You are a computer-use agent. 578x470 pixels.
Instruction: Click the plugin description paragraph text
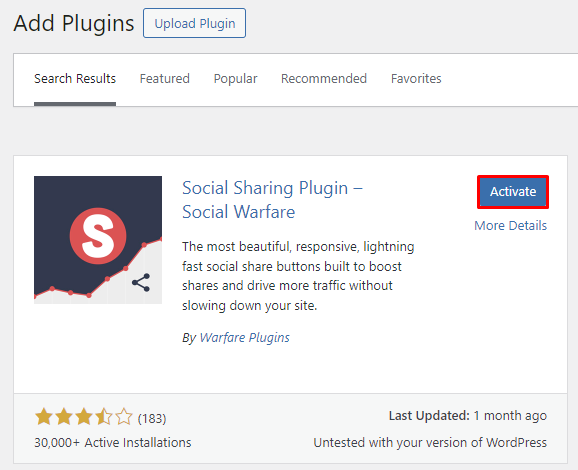click(298, 276)
